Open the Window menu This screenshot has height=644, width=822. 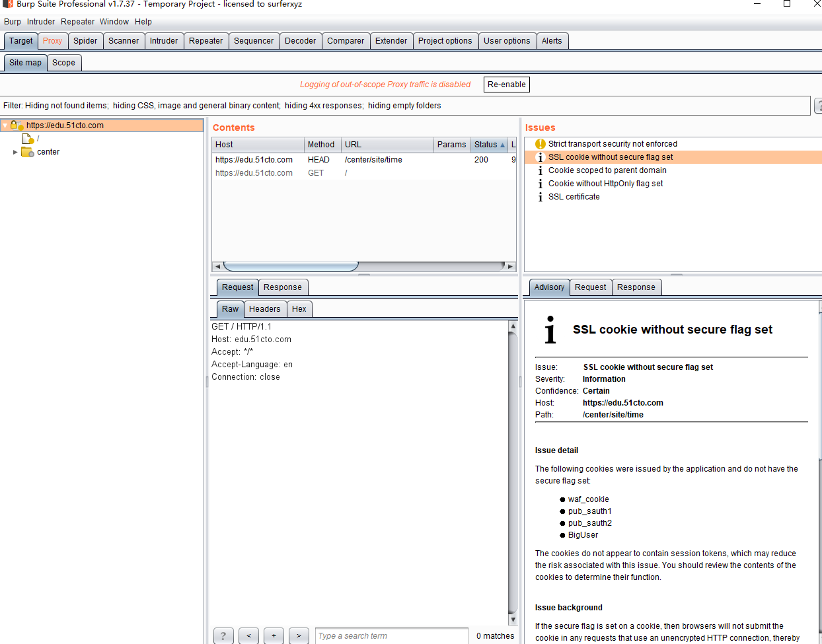coord(114,22)
